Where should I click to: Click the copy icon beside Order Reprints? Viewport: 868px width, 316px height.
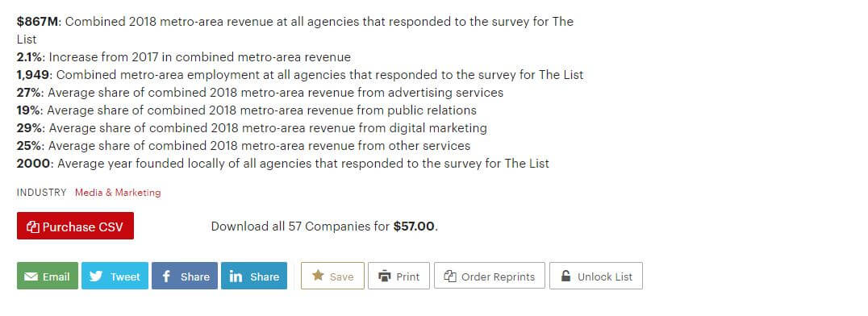(x=450, y=276)
